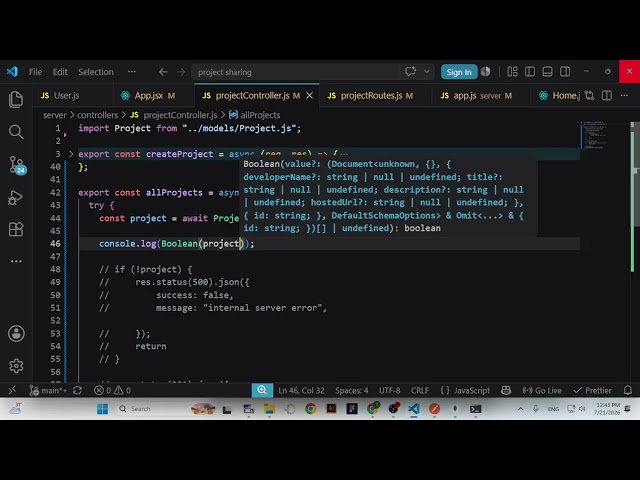Screen dimensions: 640x480
Task: Split the editor to the right
Action: pyautogui.click(x=607, y=96)
